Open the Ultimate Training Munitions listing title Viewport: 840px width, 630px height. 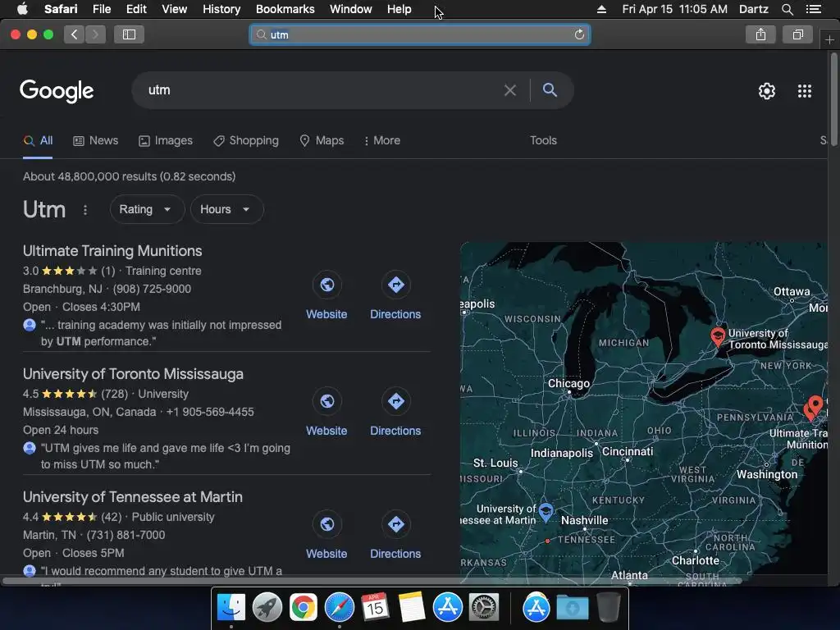point(112,251)
